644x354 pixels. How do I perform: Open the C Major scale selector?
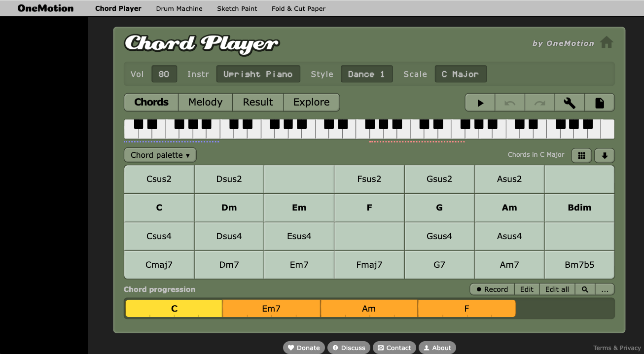point(460,74)
